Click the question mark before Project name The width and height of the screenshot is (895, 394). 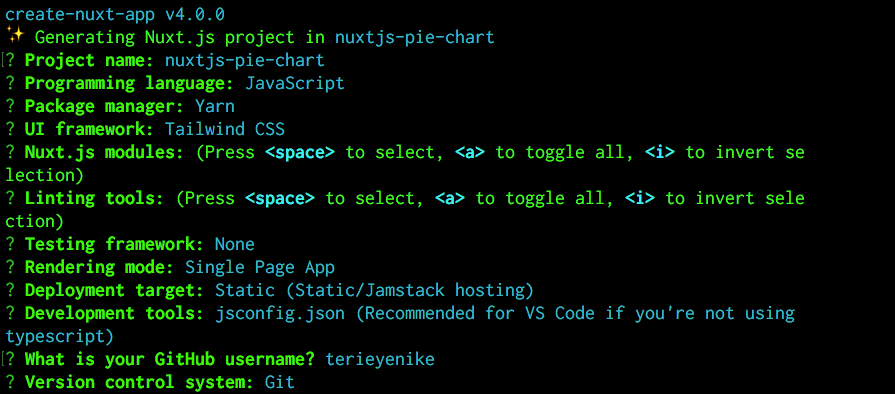click(x=10, y=60)
